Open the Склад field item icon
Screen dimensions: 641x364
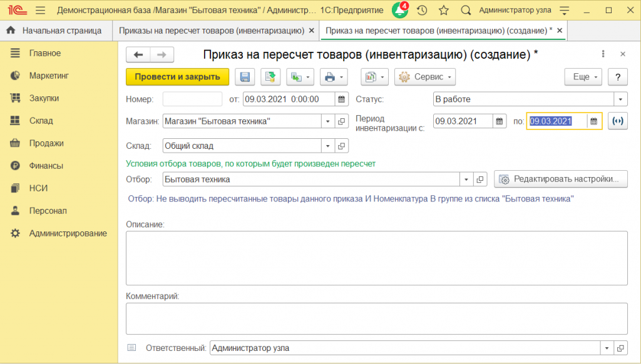tap(341, 146)
